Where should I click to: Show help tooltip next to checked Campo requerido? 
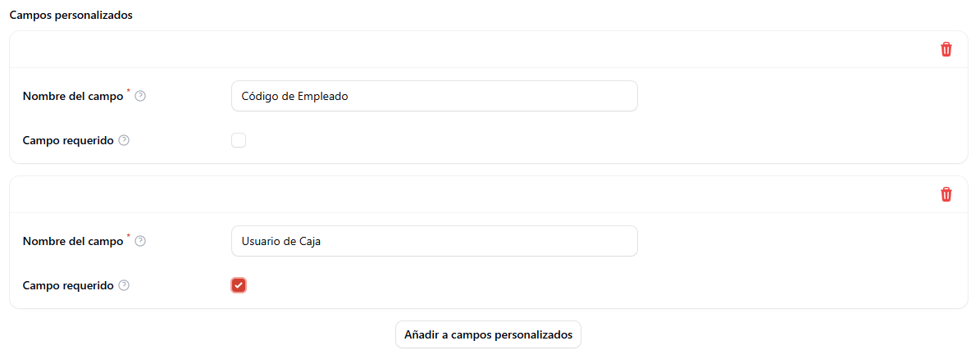tap(124, 285)
